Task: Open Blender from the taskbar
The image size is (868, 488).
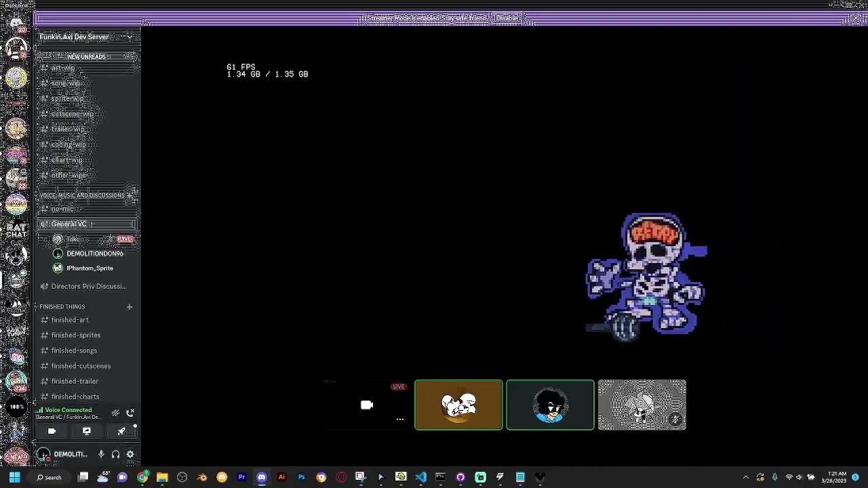Action: pyautogui.click(x=202, y=478)
